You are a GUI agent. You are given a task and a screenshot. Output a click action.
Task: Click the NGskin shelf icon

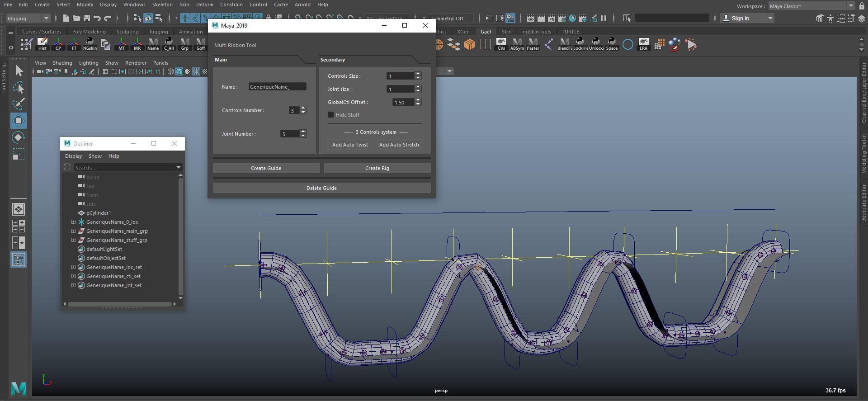[90, 44]
